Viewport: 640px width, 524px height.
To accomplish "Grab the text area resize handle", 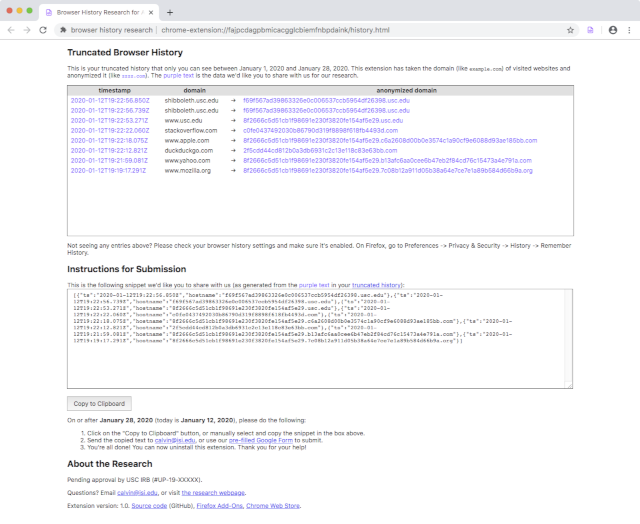I will tap(569, 385).
